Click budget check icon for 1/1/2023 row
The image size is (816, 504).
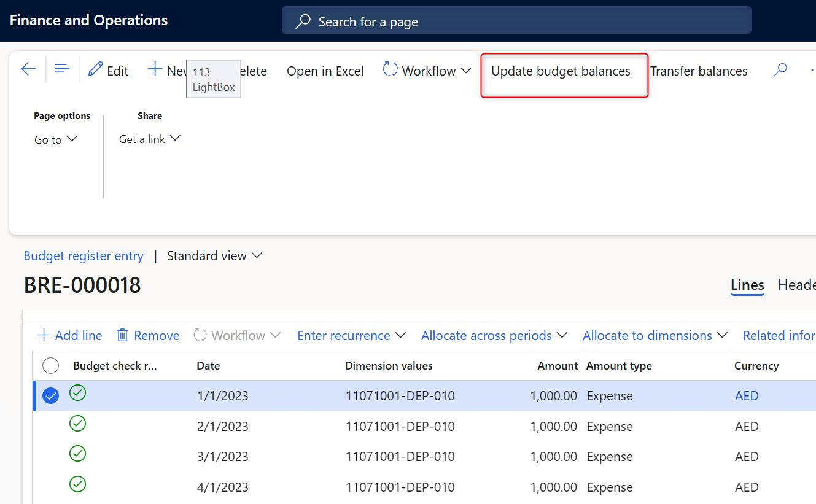coord(77,393)
